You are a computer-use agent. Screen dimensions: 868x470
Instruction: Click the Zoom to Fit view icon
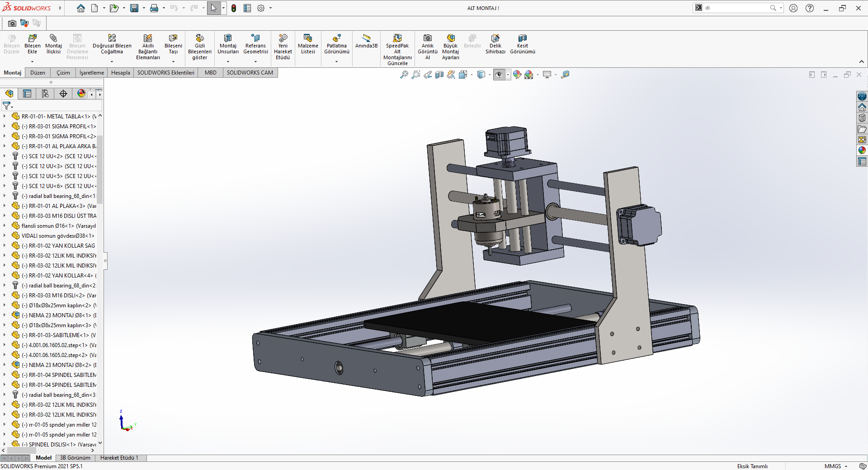click(404, 75)
